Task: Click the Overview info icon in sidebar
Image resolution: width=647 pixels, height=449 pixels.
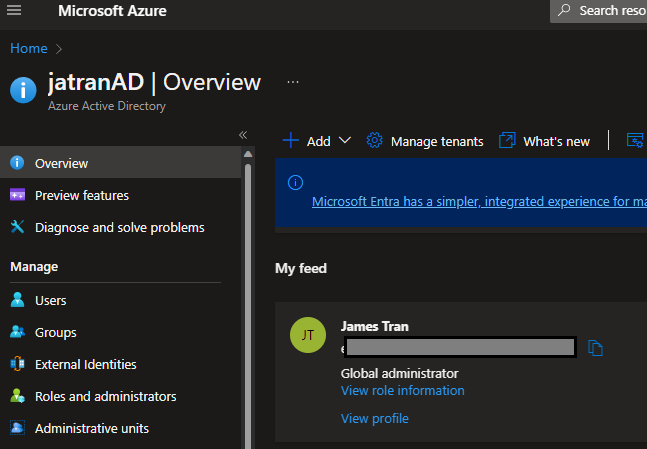Action: 17,163
